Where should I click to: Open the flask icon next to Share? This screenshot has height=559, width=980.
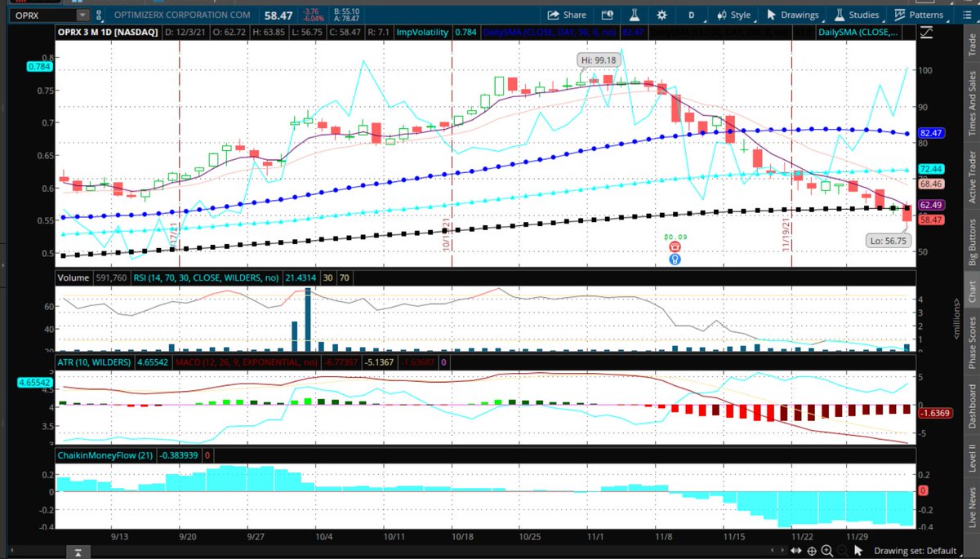[x=634, y=15]
